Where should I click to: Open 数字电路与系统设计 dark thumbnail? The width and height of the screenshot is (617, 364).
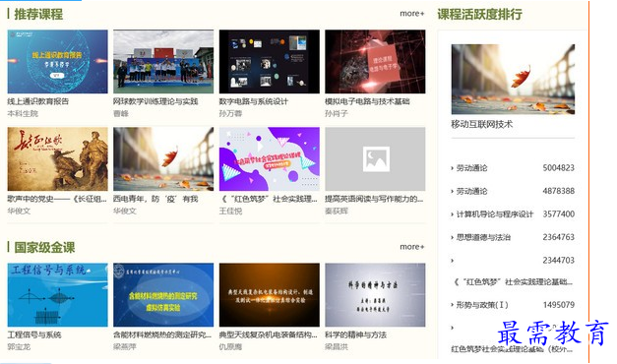pos(270,61)
